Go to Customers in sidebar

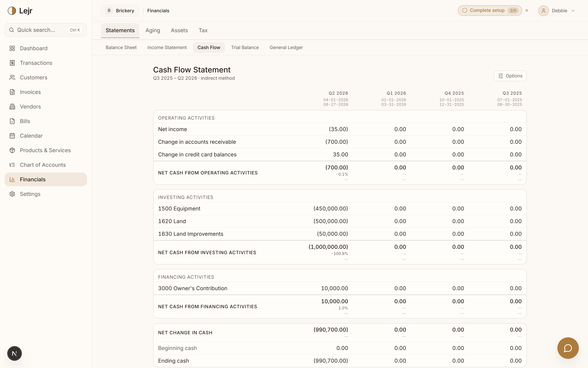[46, 77]
